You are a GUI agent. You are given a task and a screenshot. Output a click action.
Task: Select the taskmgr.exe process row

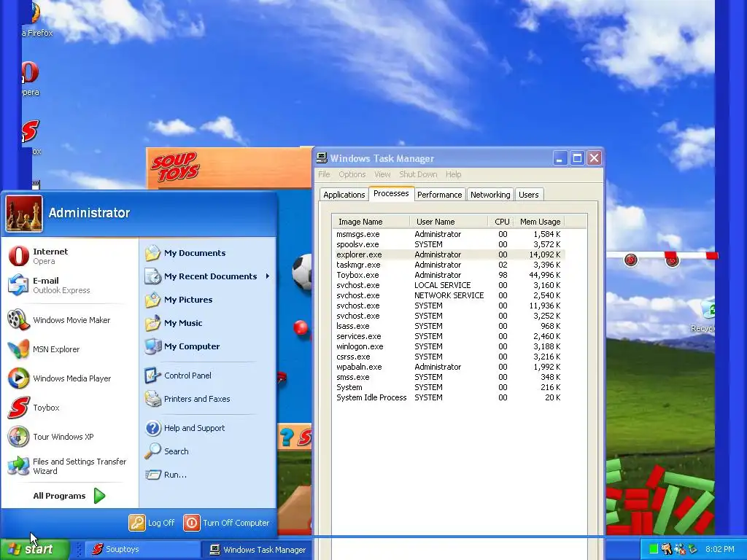pos(449,265)
